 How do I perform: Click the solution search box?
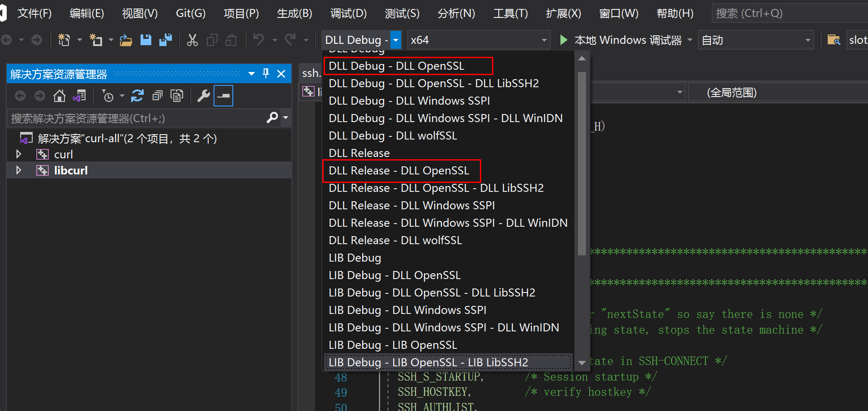click(134, 118)
